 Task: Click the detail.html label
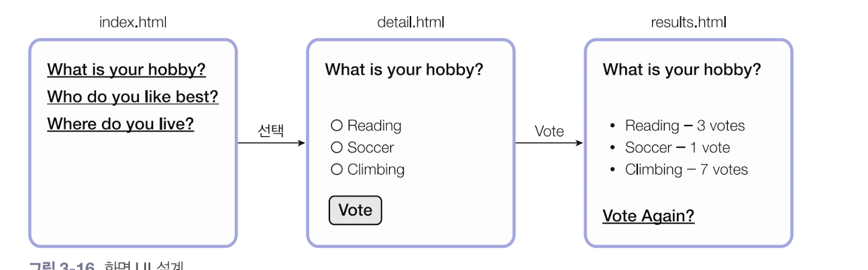(411, 22)
